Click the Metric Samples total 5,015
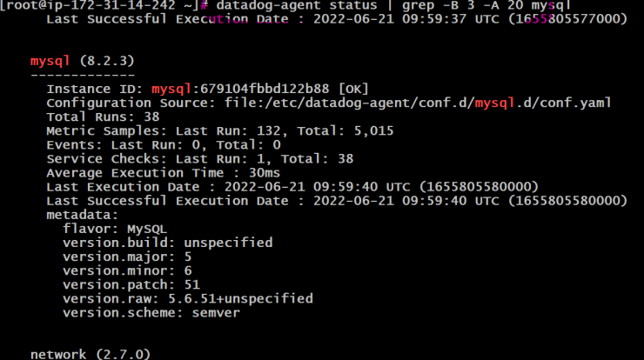Image resolution: width=644 pixels, height=360 pixels. point(373,131)
